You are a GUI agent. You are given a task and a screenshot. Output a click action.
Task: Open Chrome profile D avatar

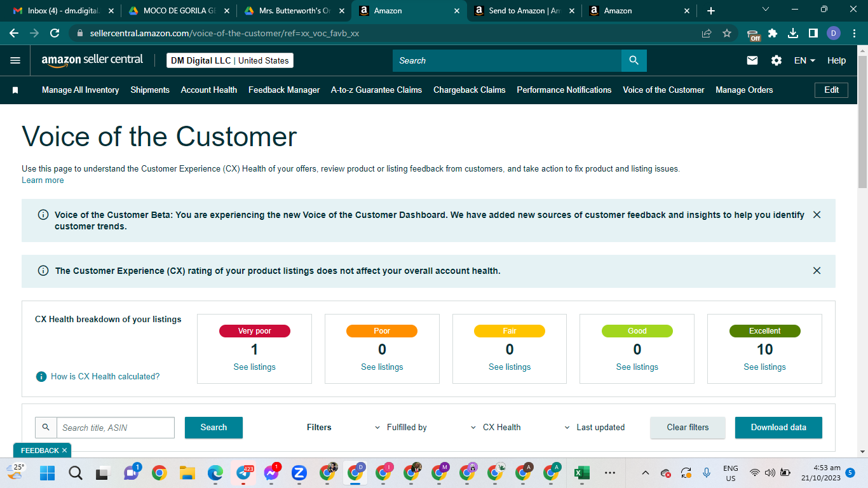[834, 33]
